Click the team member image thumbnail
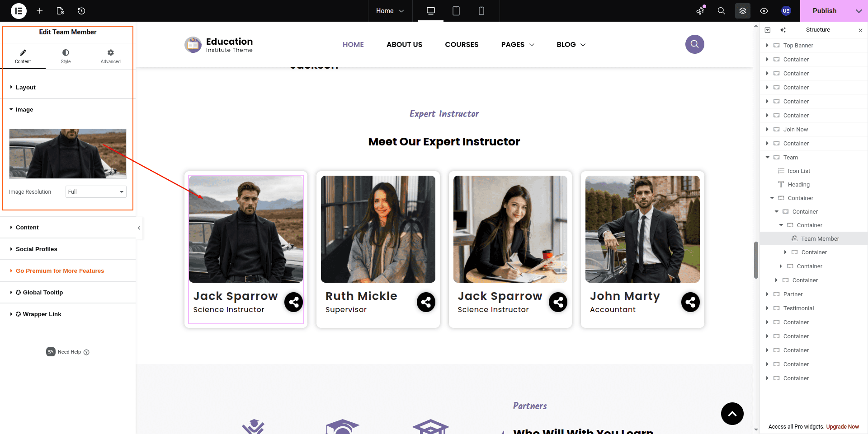Screen dimensions: 868x434 coord(68,154)
